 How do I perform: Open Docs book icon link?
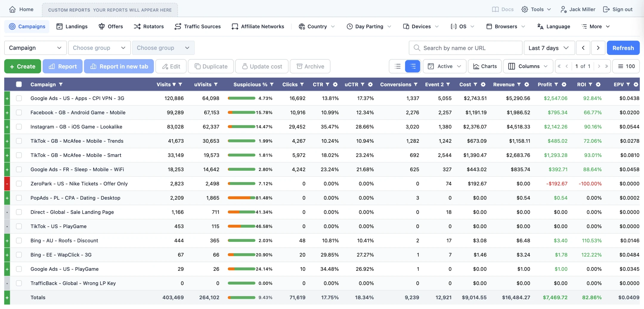(495, 9)
